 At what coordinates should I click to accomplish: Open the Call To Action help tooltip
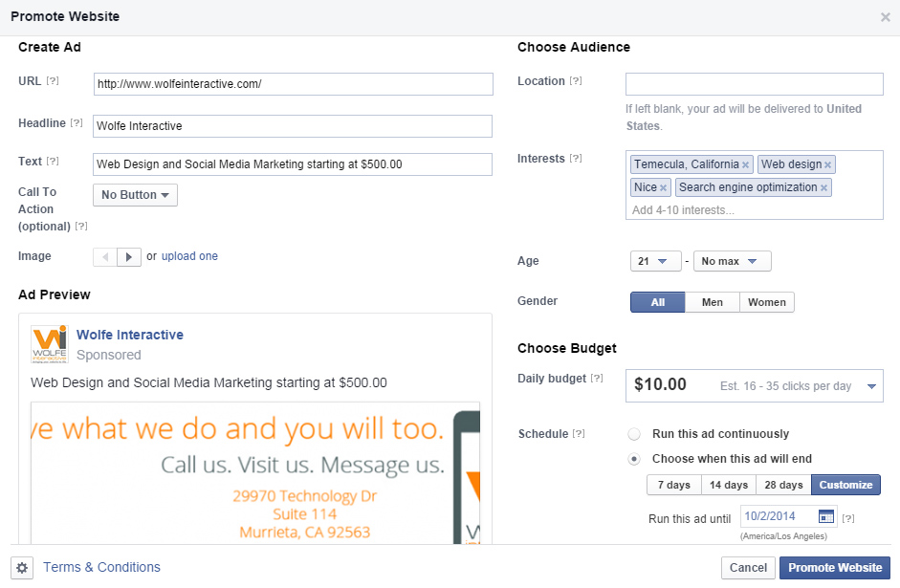pyautogui.click(x=81, y=226)
